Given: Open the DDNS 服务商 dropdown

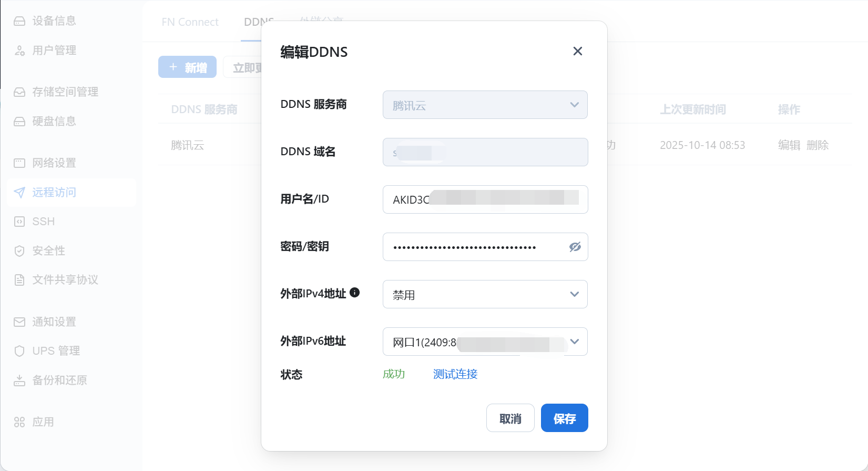Looking at the screenshot, I should [x=485, y=105].
